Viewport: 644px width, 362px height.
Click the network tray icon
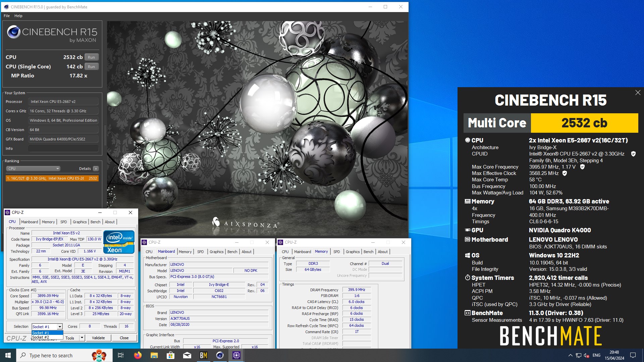click(579, 355)
